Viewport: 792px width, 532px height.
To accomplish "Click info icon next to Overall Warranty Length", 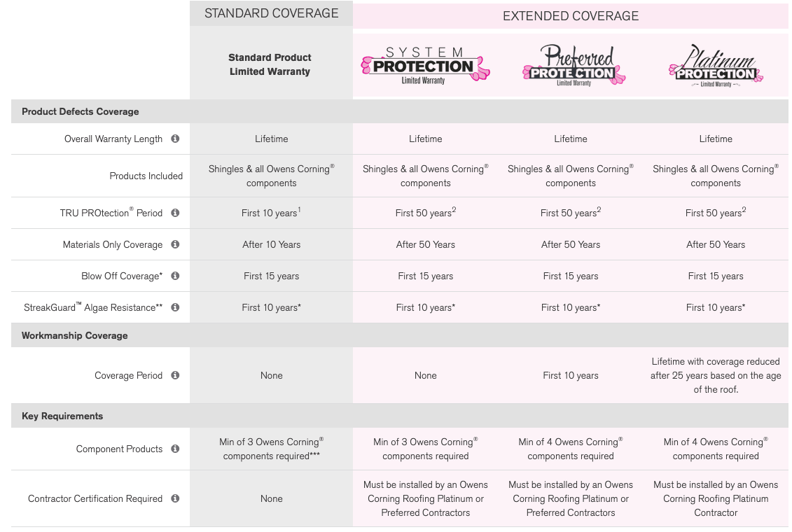I will pos(175,139).
